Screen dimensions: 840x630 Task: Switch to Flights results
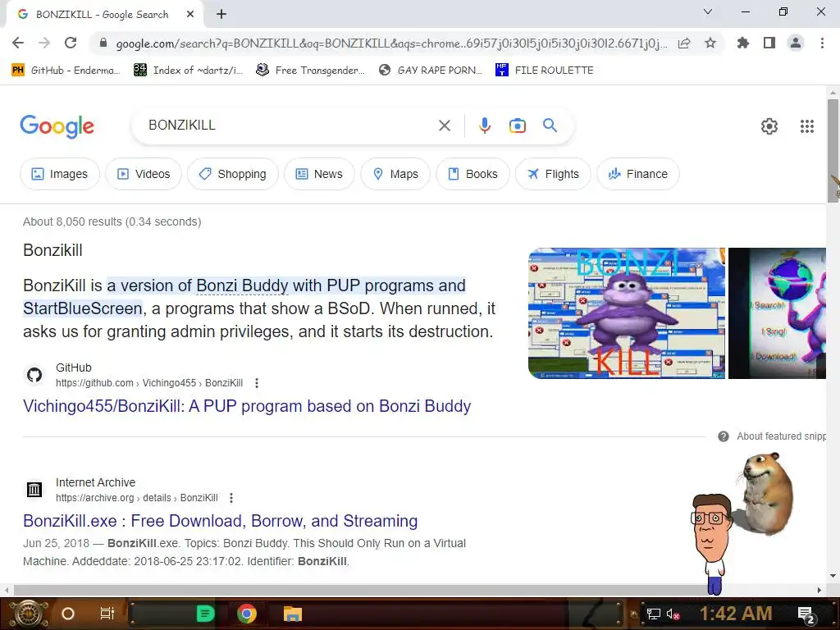click(553, 174)
